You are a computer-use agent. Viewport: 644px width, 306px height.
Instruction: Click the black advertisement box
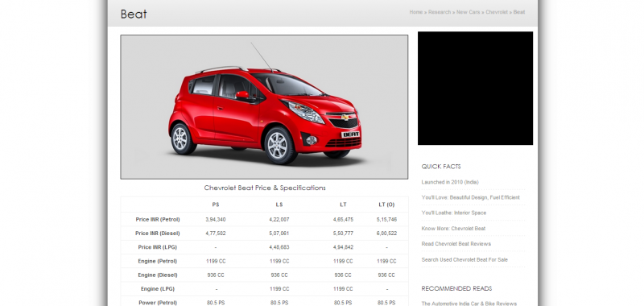(x=475, y=89)
